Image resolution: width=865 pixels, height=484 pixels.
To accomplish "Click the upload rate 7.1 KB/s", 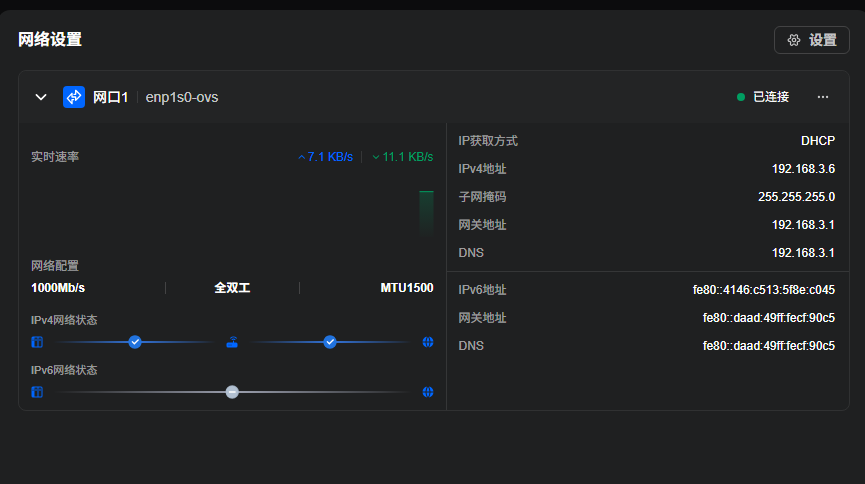I will click(x=325, y=157).
